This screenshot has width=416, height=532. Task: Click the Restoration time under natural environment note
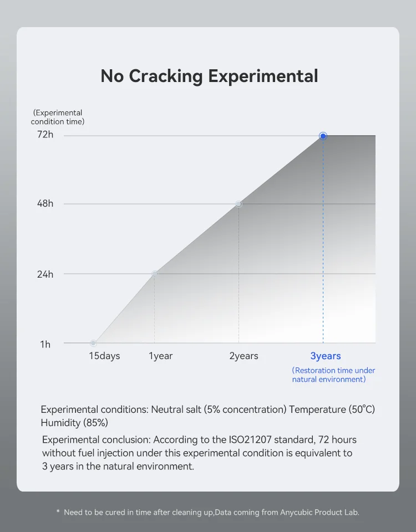pyautogui.click(x=333, y=375)
